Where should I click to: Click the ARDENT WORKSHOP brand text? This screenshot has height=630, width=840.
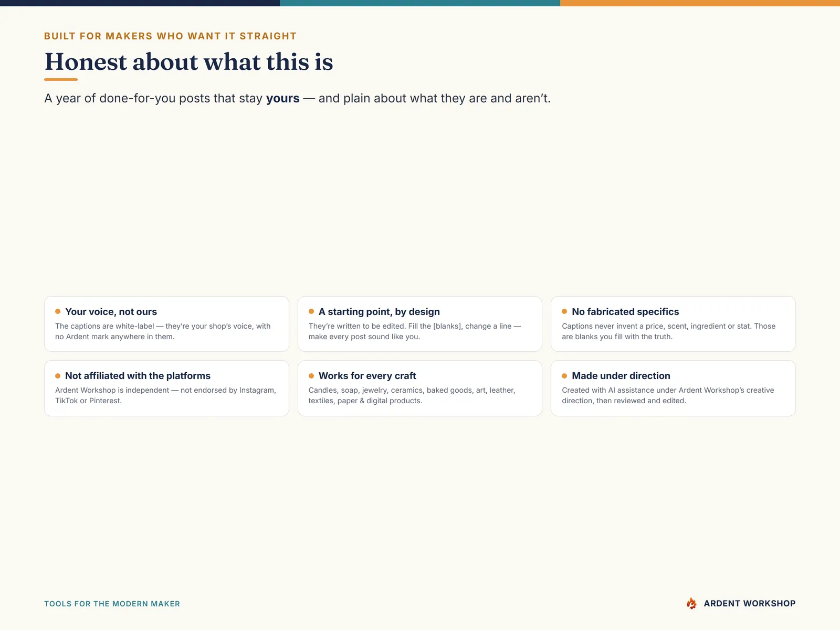point(750,604)
